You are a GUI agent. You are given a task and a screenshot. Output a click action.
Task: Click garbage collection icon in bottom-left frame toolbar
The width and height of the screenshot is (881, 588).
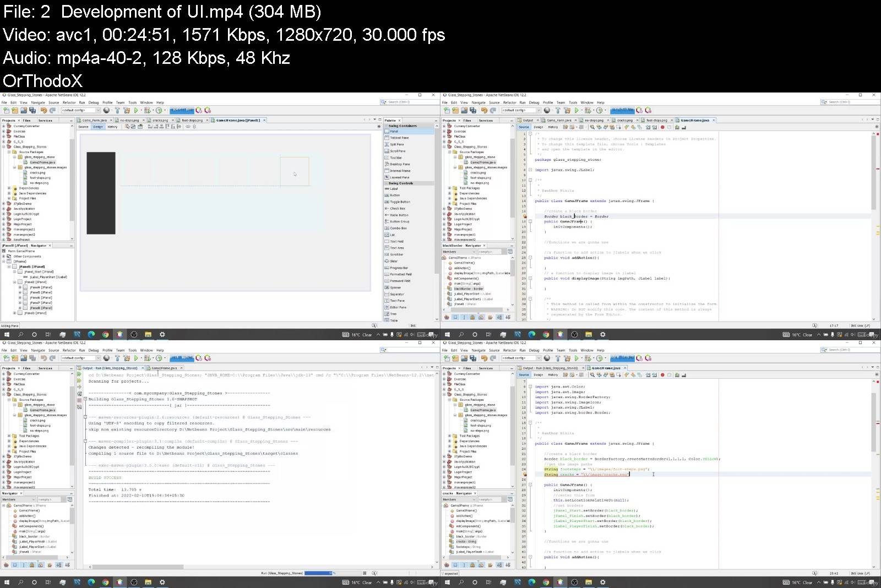(x=199, y=358)
